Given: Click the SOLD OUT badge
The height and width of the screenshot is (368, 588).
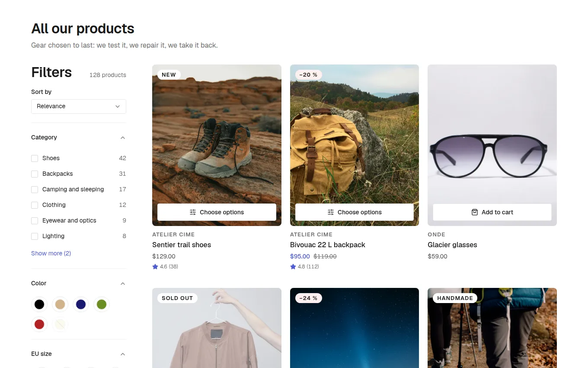Looking at the screenshot, I should click(x=177, y=298).
